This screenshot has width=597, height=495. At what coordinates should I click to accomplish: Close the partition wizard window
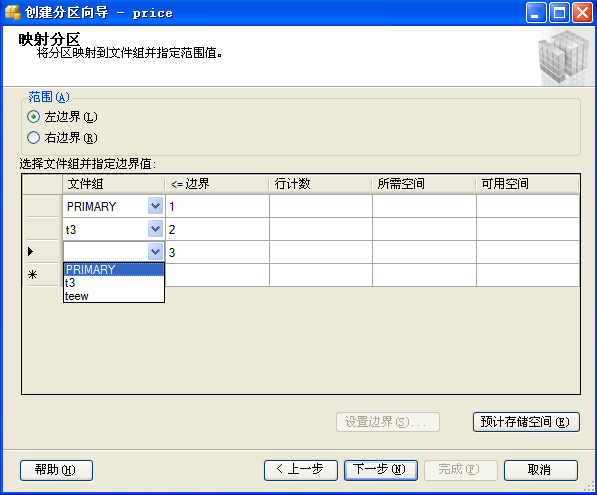pyautogui.click(x=583, y=13)
